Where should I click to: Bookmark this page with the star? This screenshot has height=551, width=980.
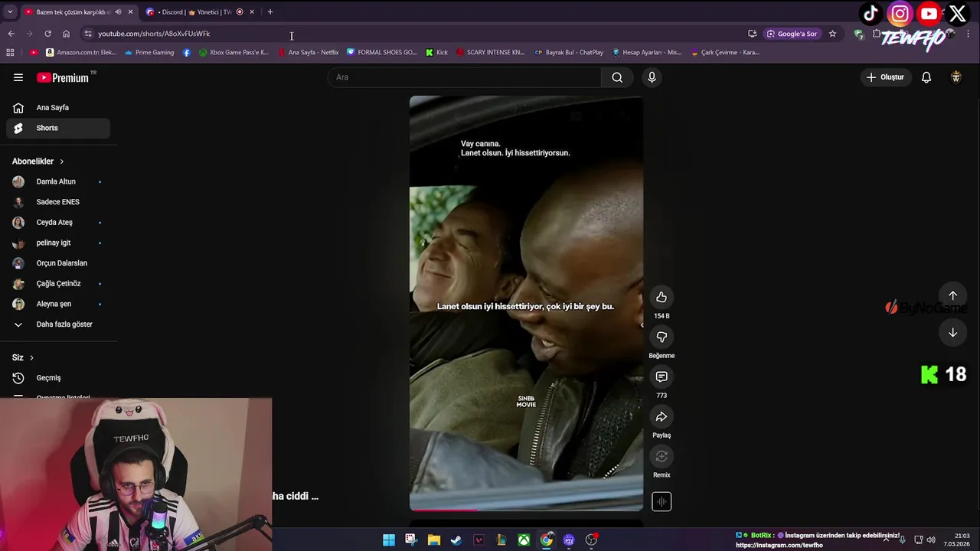coord(832,34)
